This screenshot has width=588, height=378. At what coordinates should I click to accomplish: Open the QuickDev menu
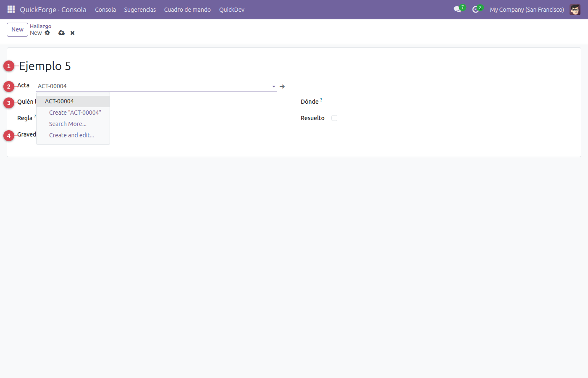tap(232, 9)
